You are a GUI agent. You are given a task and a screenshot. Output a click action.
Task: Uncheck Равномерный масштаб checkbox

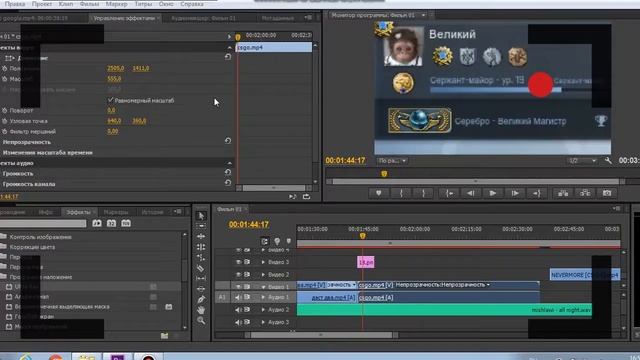point(110,100)
